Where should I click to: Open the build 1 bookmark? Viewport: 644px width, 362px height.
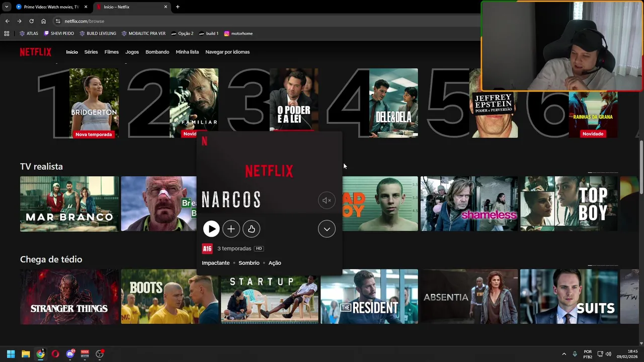point(209,34)
